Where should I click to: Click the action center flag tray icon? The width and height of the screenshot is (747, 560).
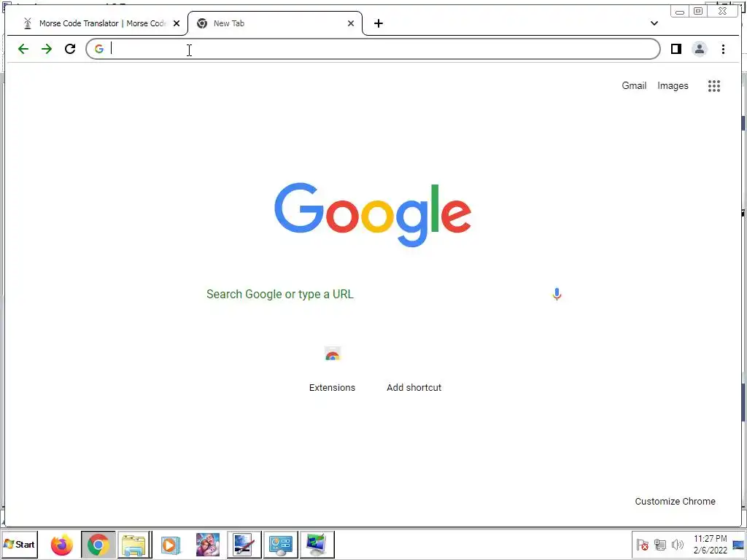(x=642, y=545)
